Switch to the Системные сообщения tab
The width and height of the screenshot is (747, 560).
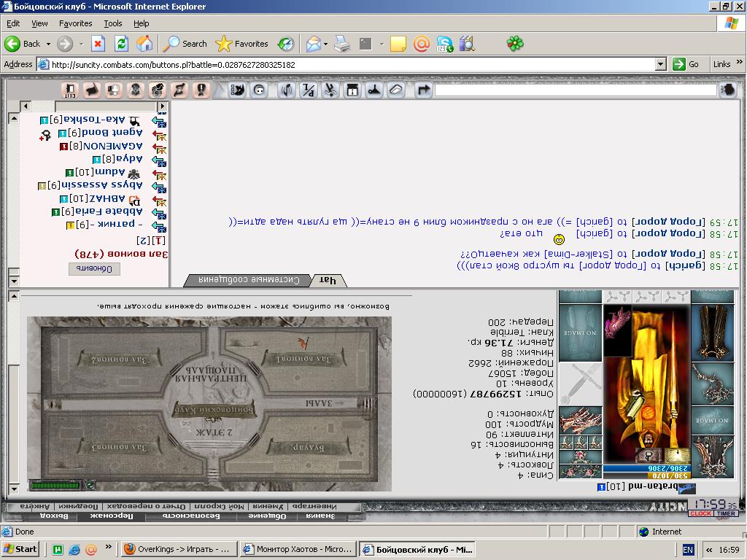pos(249,281)
